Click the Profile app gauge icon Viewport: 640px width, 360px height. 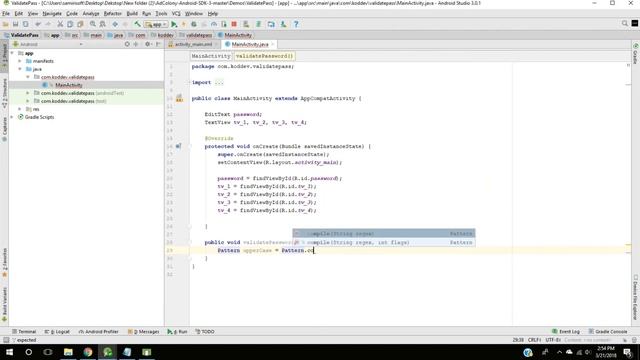(x=214, y=24)
